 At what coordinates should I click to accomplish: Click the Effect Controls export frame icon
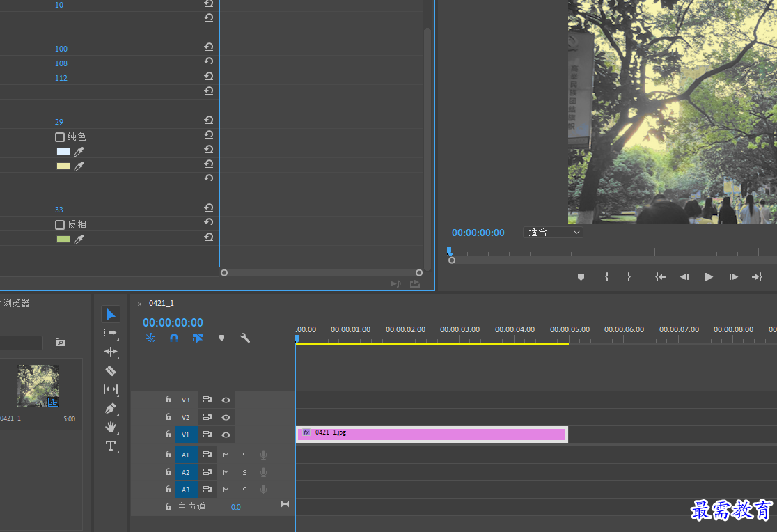pos(415,283)
